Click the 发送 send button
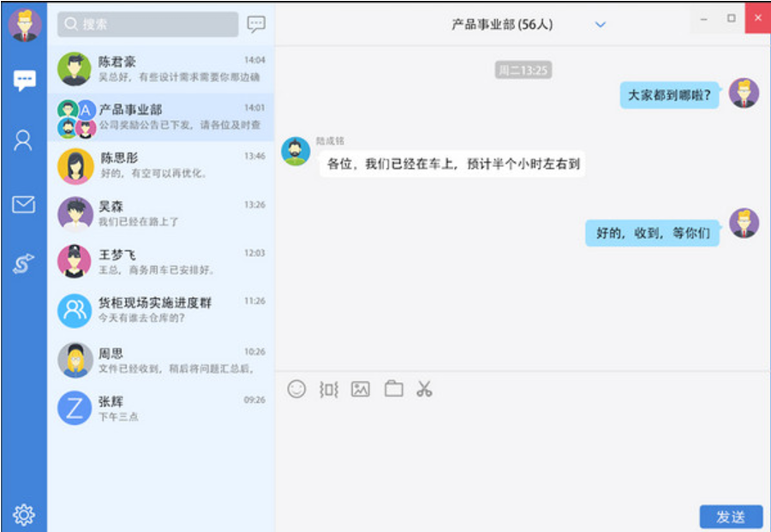 (732, 517)
